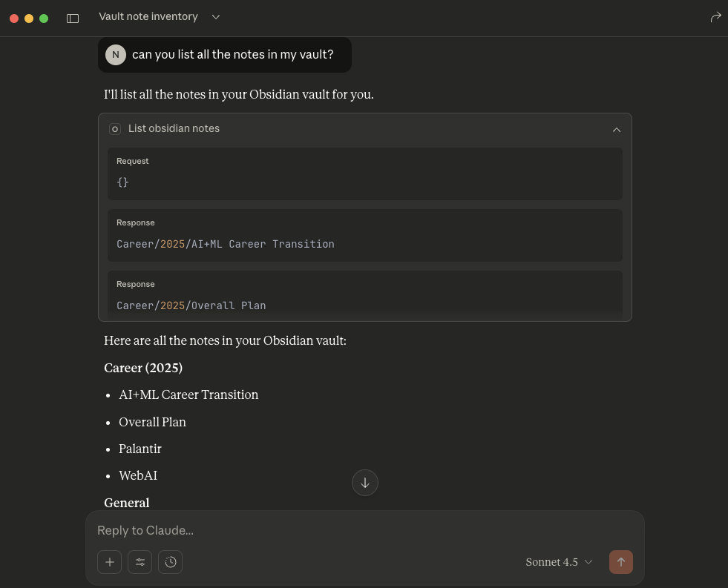Open the Sonnet 4.5 model selector
This screenshot has height=588, width=728.
[x=559, y=562]
